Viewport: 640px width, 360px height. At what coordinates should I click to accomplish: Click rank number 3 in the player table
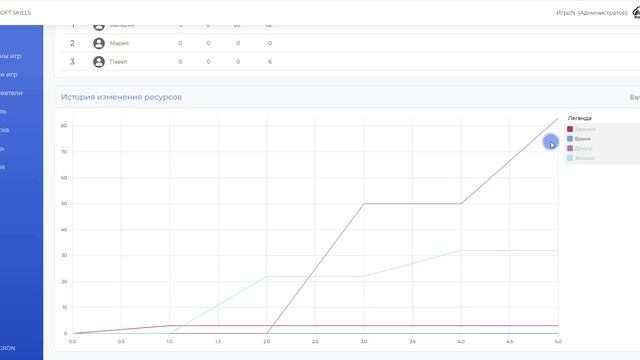click(72, 62)
